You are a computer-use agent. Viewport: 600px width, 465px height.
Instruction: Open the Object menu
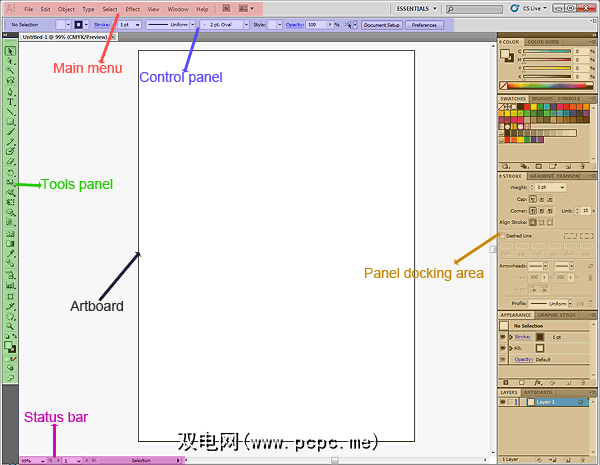coord(66,9)
